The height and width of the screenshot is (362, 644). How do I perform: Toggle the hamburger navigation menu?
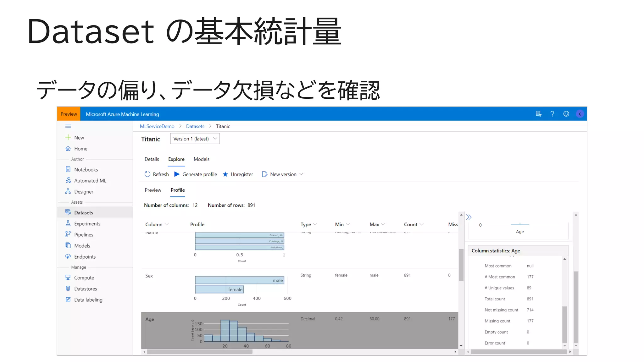[68, 126]
